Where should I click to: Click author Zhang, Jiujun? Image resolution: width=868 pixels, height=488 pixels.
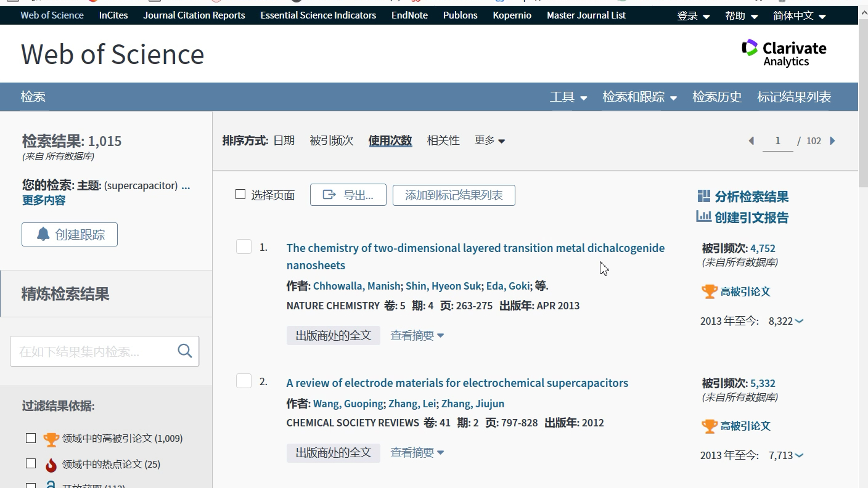pyautogui.click(x=473, y=404)
